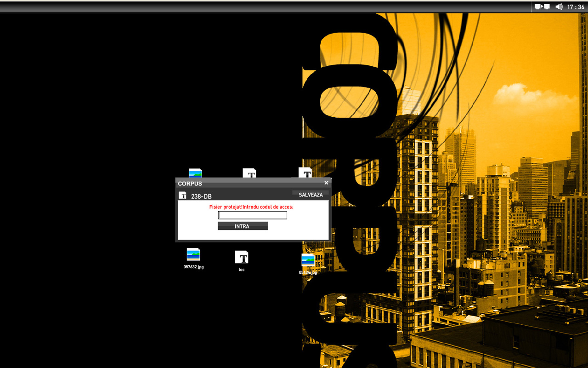Open the 05434.jpg image file icon
The width and height of the screenshot is (588, 368).
[x=308, y=260]
